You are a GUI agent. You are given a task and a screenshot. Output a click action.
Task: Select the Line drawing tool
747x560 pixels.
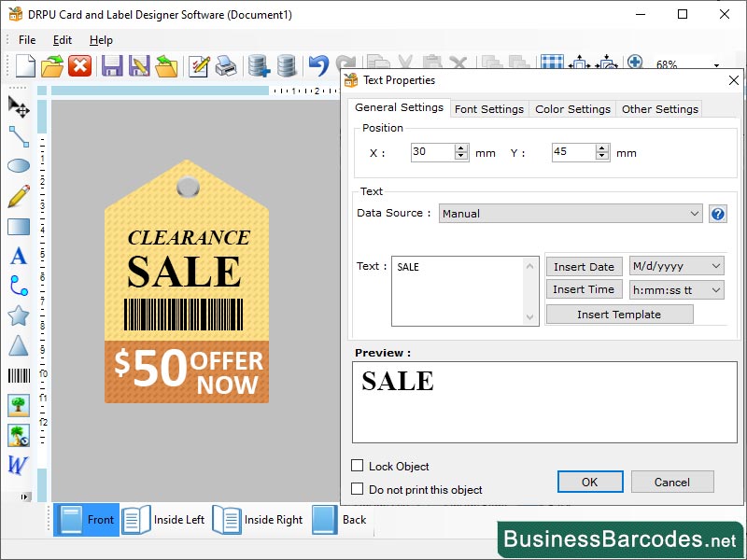click(19, 136)
